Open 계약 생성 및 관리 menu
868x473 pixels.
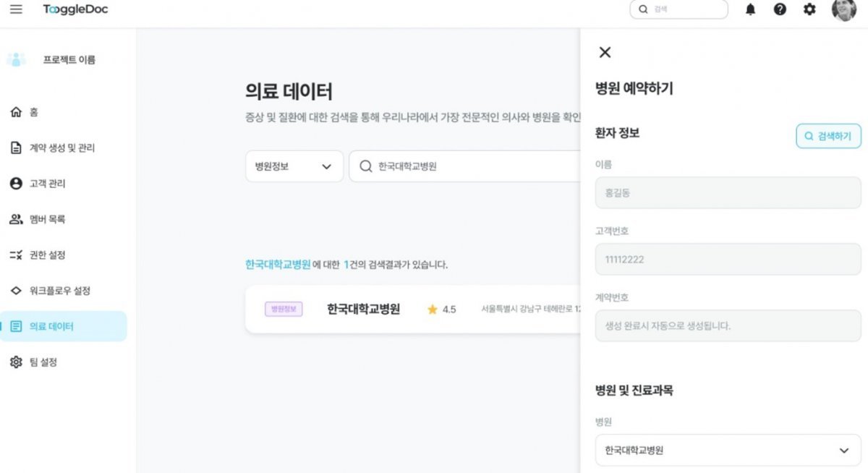click(61, 148)
